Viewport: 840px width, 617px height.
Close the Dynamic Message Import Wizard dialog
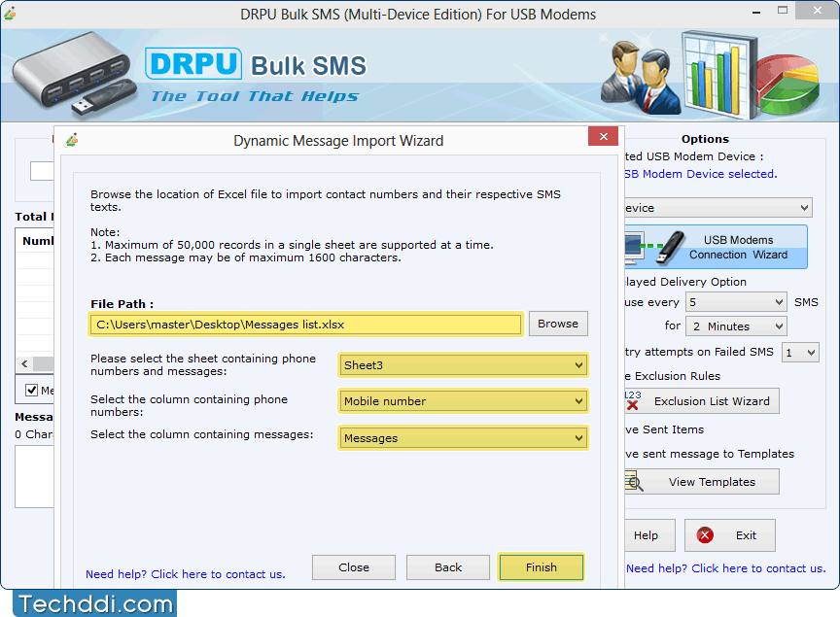tap(603, 137)
